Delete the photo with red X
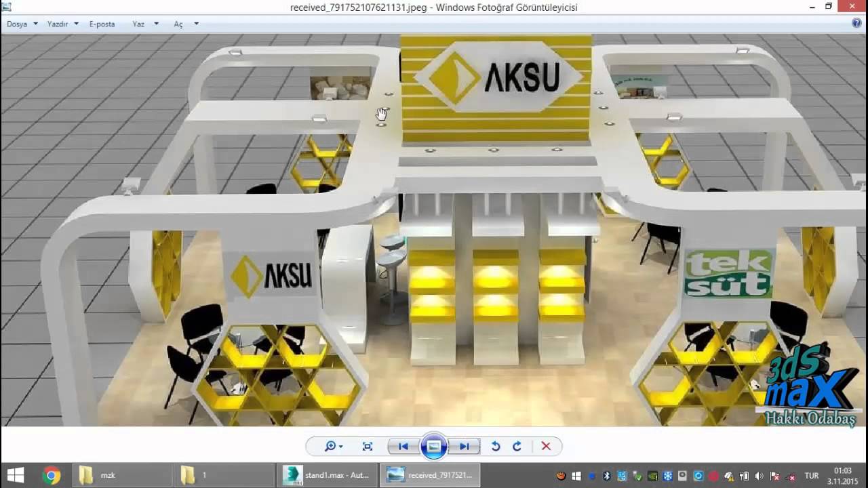This screenshot has height=488, width=868. [x=546, y=446]
